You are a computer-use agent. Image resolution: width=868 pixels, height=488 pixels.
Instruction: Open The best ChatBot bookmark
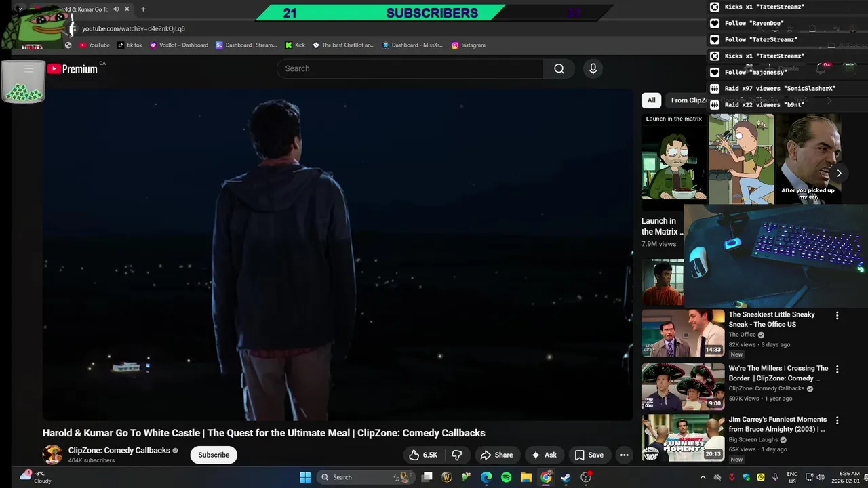coord(344,45)
